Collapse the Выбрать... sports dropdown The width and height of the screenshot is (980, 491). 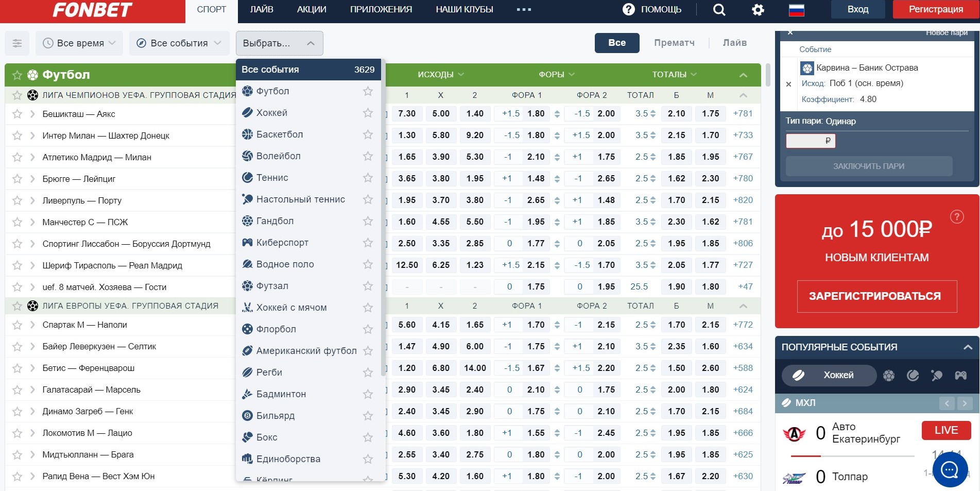click(279, 43)
